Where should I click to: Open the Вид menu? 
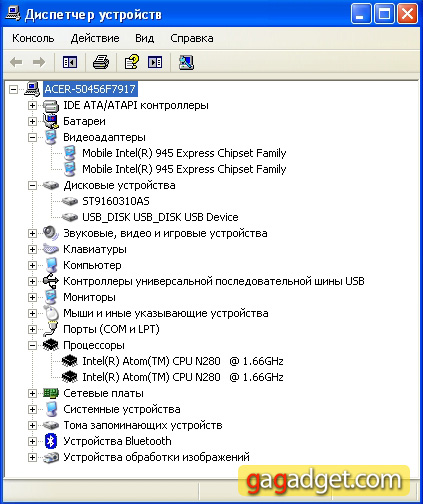tap(144, 38)
